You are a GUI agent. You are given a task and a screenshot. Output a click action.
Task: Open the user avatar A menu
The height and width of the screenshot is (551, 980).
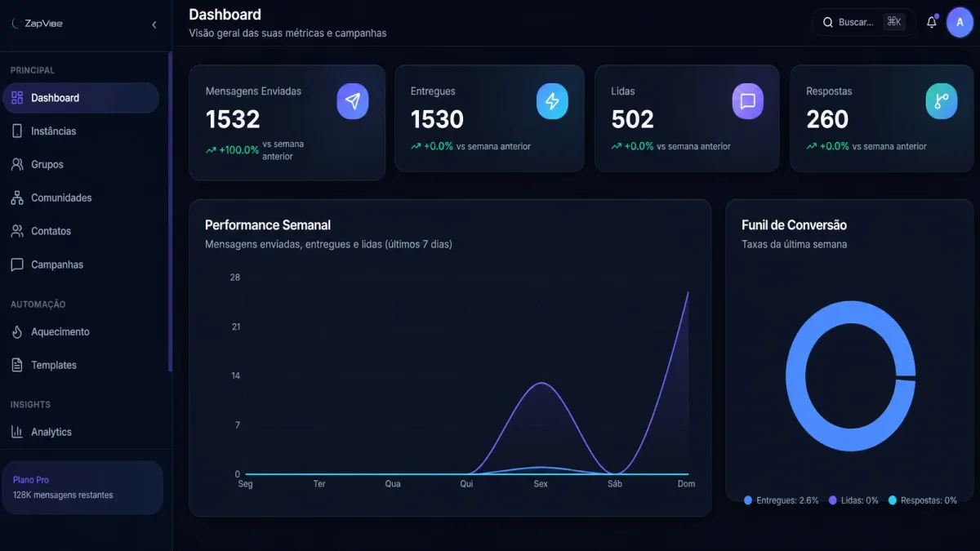click(x=960, y=22)
